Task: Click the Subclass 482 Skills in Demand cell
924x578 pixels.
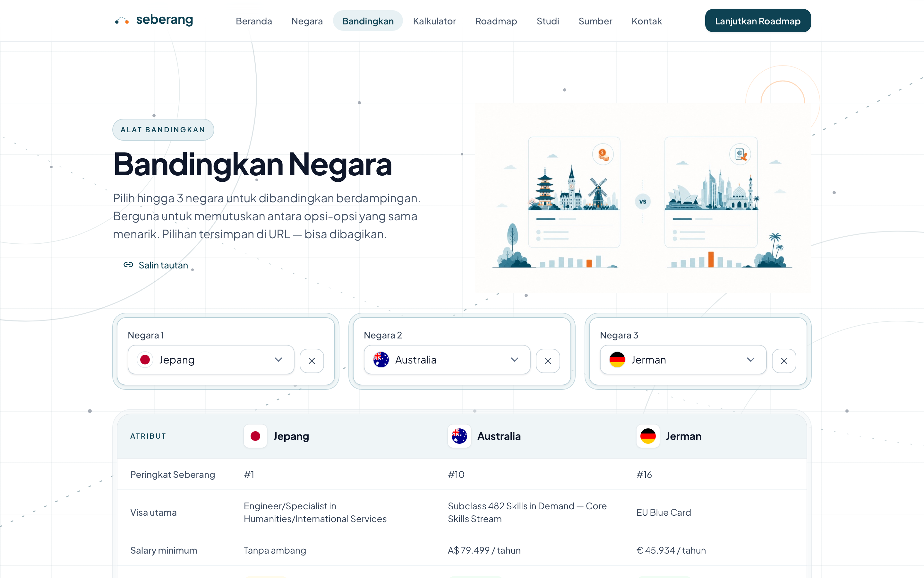Action: click(527, 512)
